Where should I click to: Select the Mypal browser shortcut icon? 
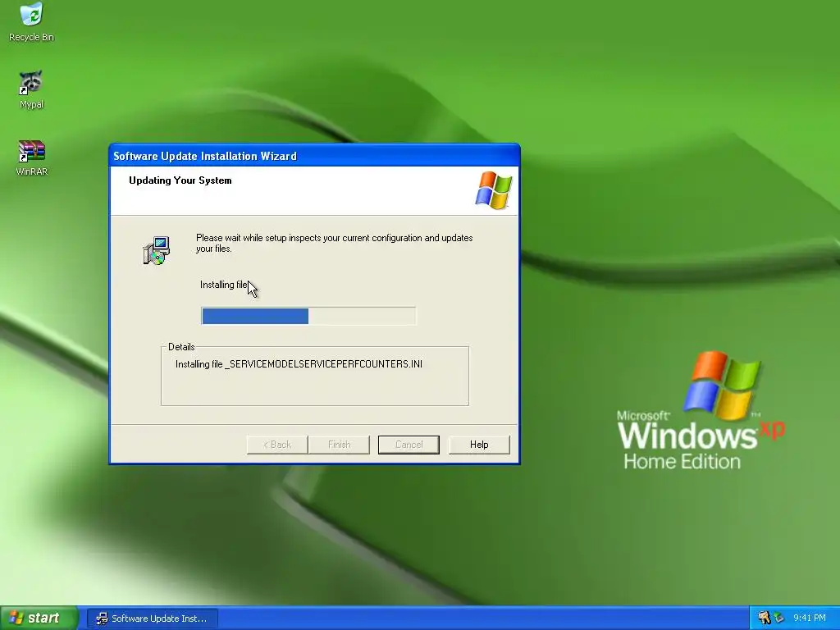tap(31, 89)
